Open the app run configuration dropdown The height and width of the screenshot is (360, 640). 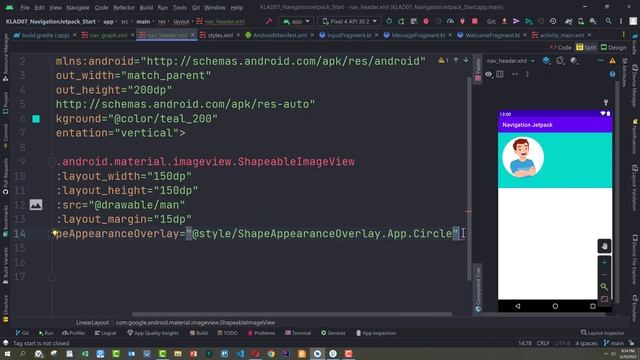pyautogui.click(x=296, y=21)
